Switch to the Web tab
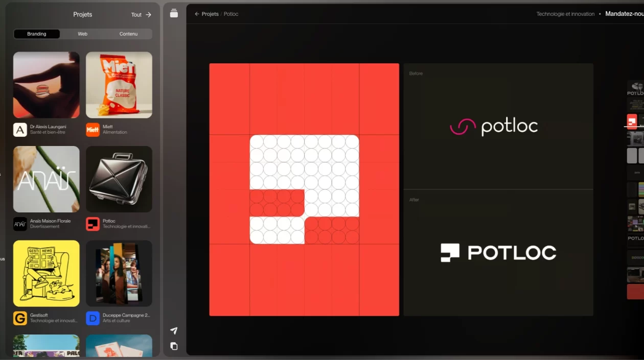 tap(82, 34)
